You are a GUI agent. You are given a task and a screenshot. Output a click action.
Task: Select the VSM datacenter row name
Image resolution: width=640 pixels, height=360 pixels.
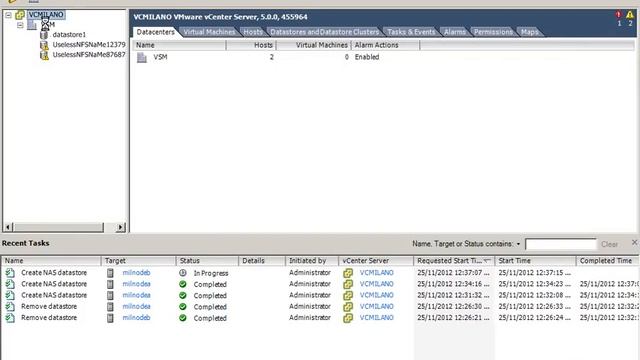(x=160, y=57)
